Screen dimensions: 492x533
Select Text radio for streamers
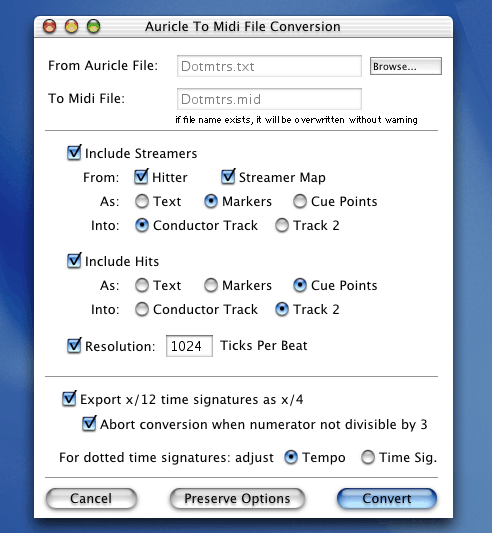tap(141, 201)
